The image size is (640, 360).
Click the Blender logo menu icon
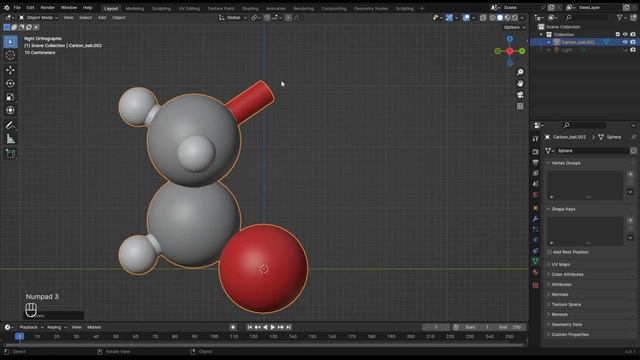7,7
